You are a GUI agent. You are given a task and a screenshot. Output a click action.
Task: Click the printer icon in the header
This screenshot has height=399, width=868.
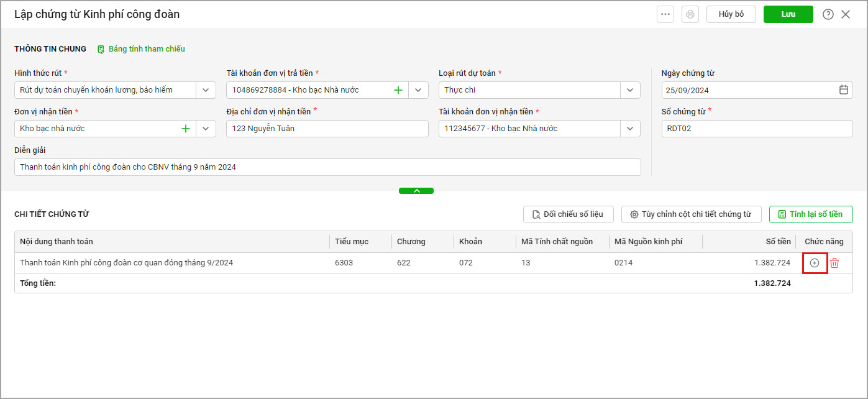coord(690,14)
